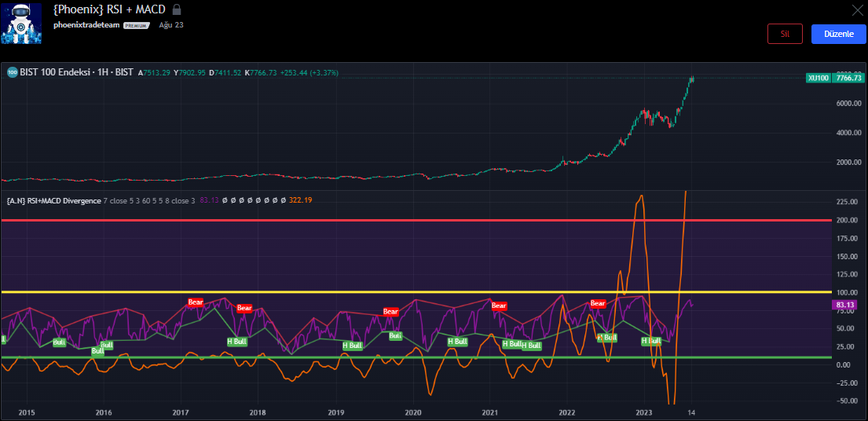Image resolution: width=868 pixels, height=421 pixels.
Task: Click the Bear marker near 2019
Action: 390,312
